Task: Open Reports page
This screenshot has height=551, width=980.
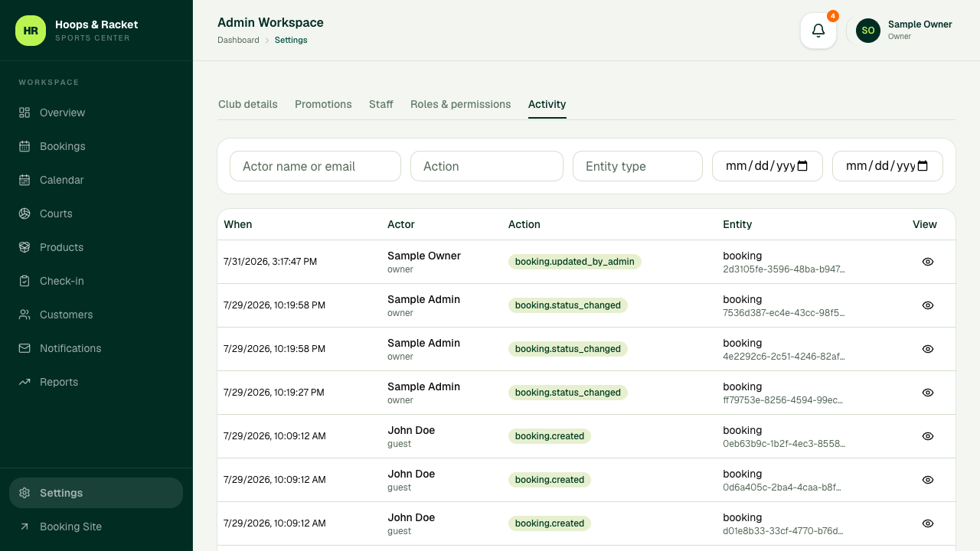Action: 96,382
